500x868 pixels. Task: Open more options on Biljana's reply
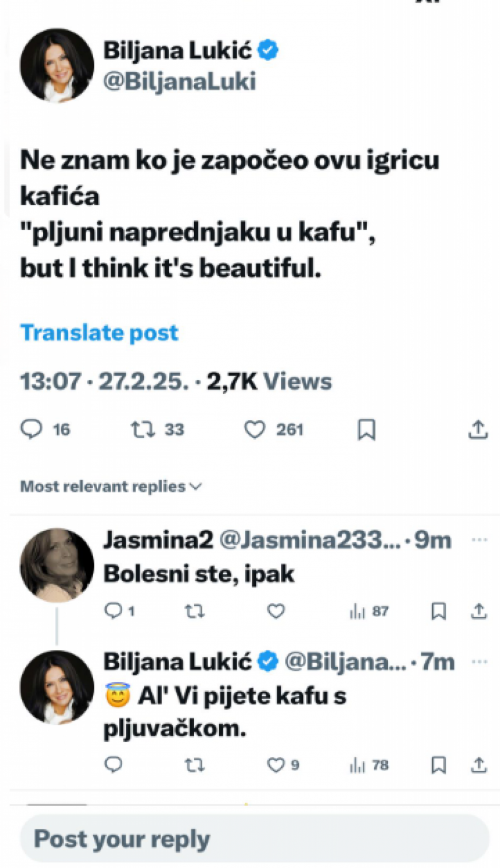[x=479, y=661]
